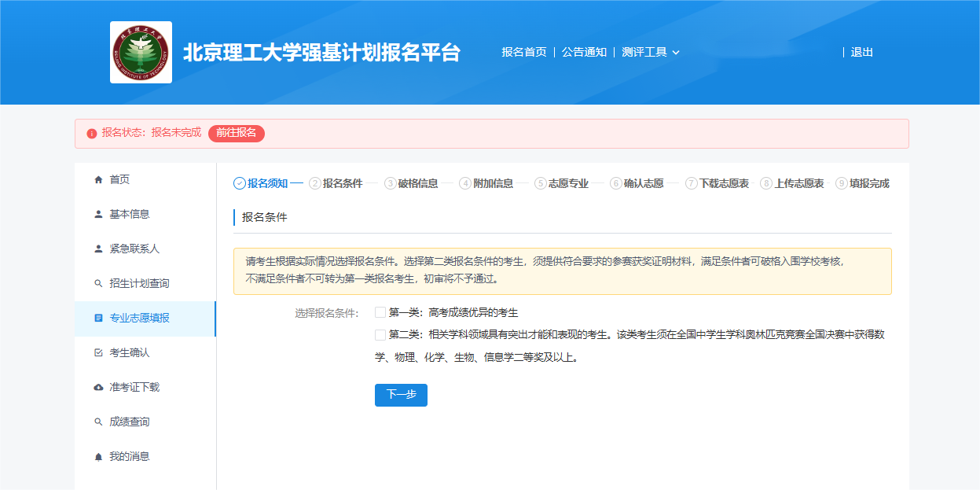The width and height of the screenshot is (980, 490).
Task: Click the 报名条件 section heading
Action: pos(265,217)
